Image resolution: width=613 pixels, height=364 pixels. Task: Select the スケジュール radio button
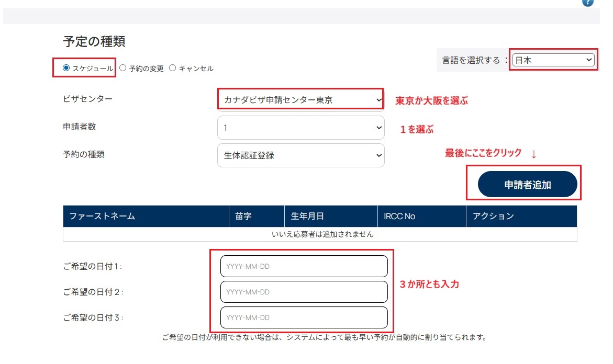click(66, 68)
